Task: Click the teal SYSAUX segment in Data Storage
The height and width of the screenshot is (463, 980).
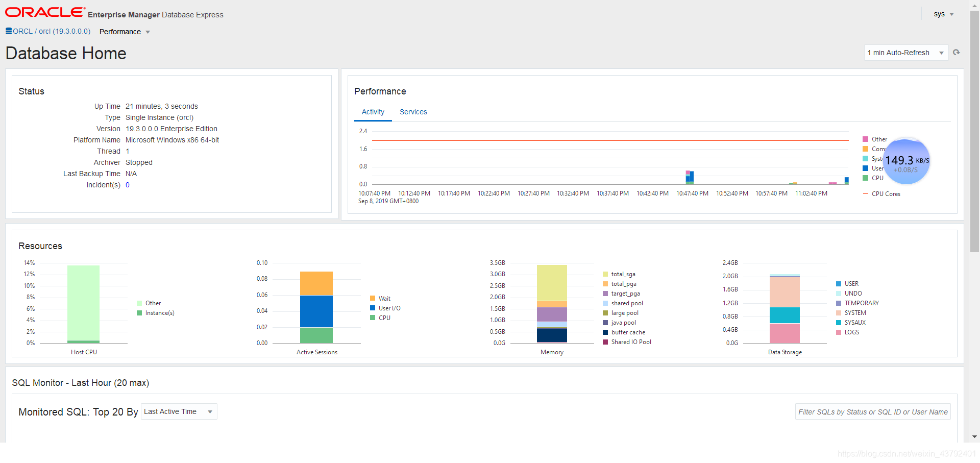Action: pyautogui.click(x=785, y=315)
